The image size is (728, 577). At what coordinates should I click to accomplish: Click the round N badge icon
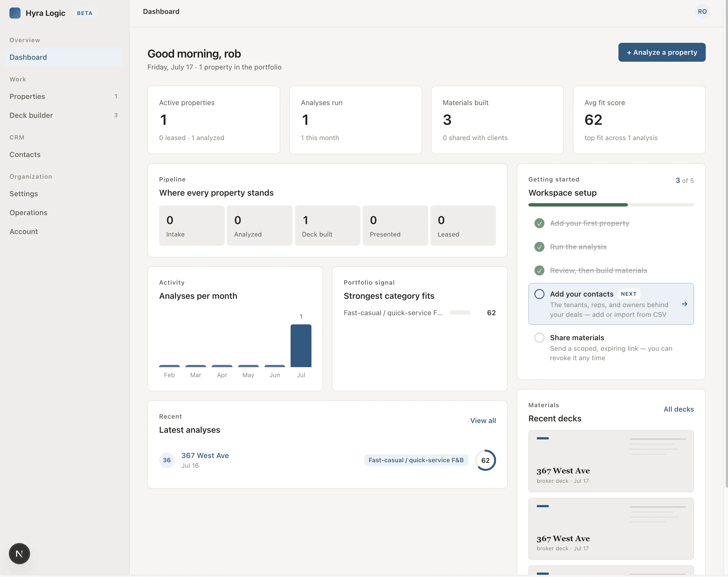tap(19, 553)
